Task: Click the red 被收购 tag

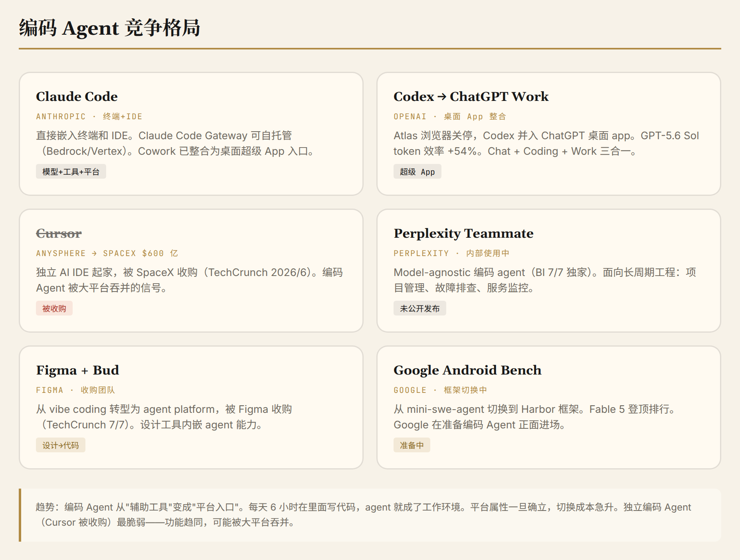Action: point(54,308)
